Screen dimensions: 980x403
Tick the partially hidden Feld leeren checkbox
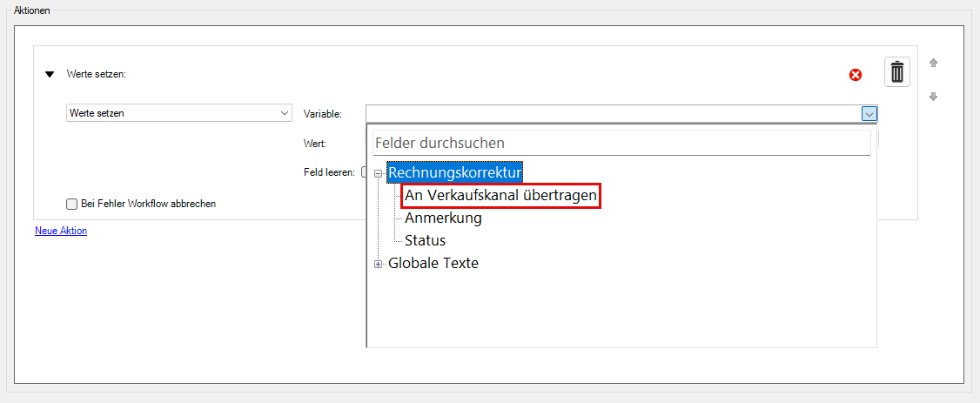click(x=364, y=172)
